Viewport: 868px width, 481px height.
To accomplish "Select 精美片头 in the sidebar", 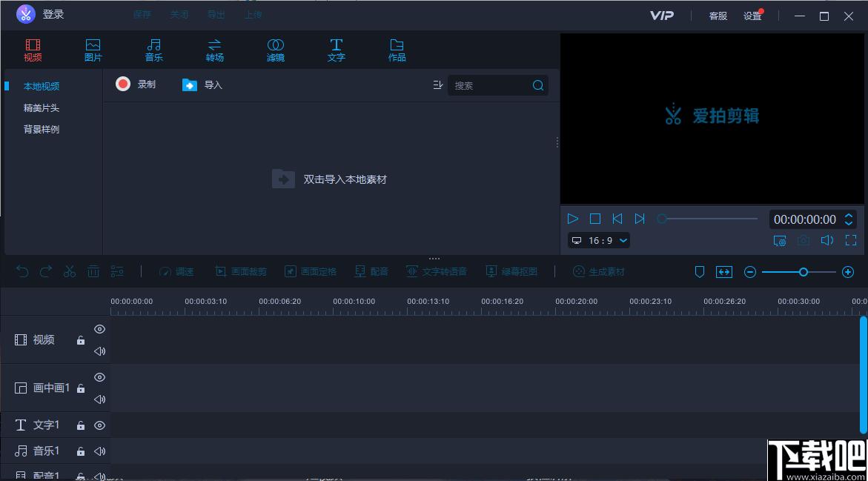I will (42, 108).
